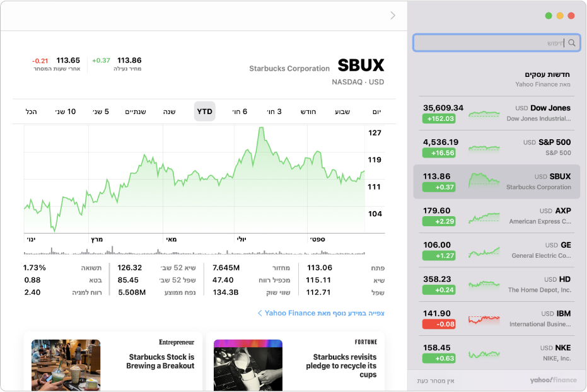Click the green window button
The image size is (587, 392).
click(x=549, y=15)
